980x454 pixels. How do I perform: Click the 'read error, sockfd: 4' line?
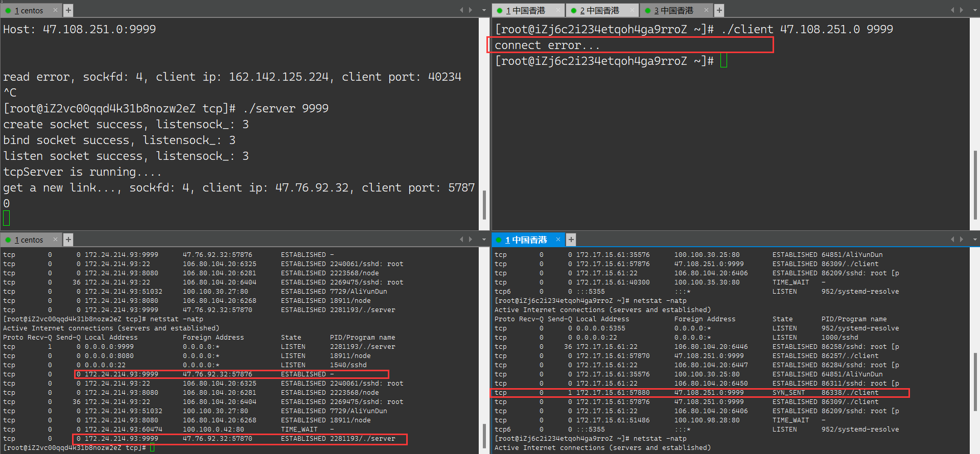(x=232, y=77)
